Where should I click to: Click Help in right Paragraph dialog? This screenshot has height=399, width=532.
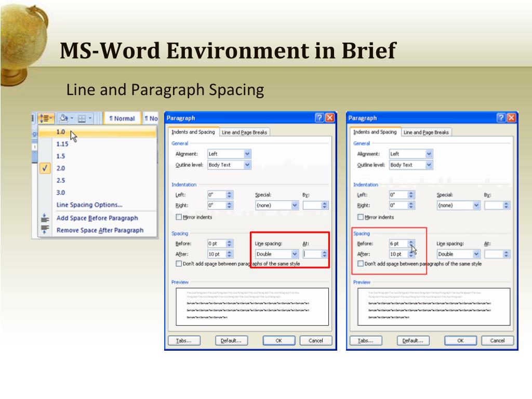[x=501, y=118]
